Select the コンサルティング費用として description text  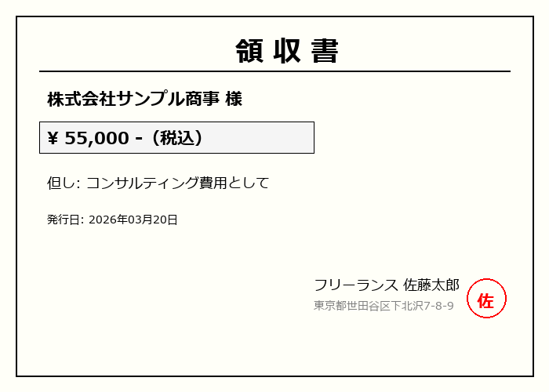177,183
